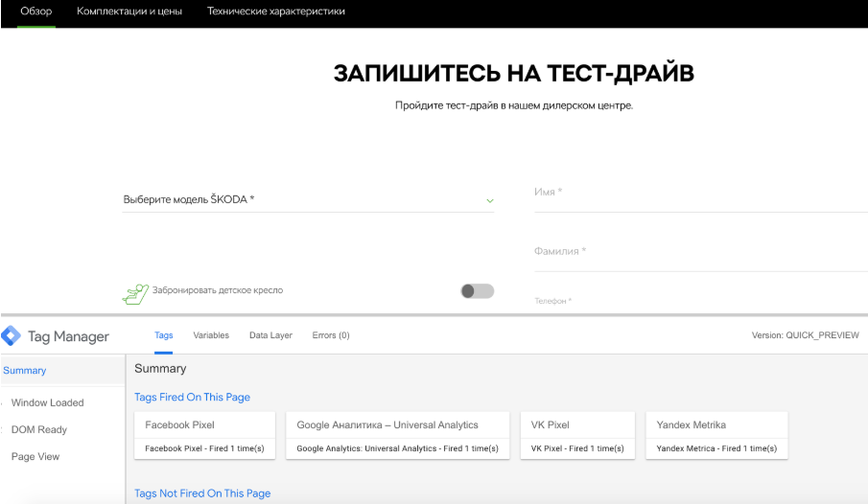Open Комплектации и цены tab
Screen dimensions: 868x504
pyautogui.click(x=129, y=11)
